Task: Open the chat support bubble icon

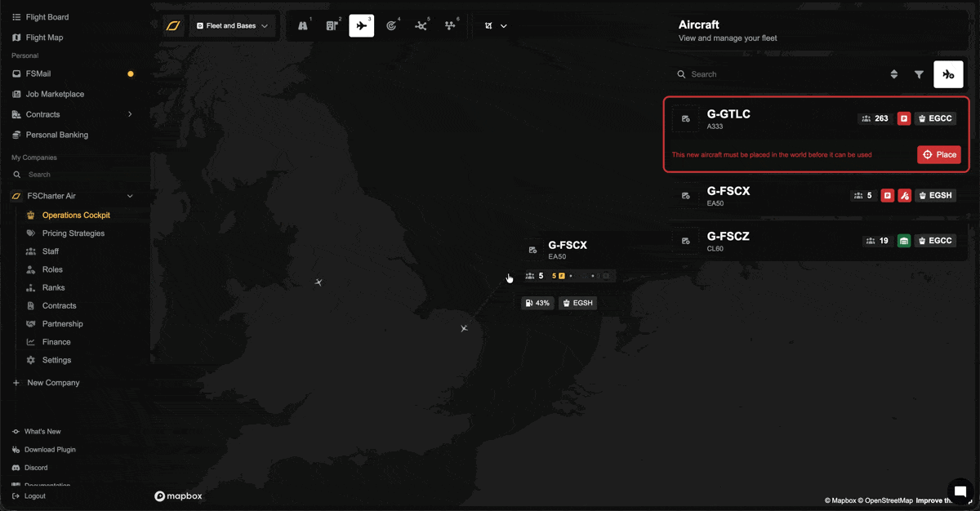Action: point(960,491)
